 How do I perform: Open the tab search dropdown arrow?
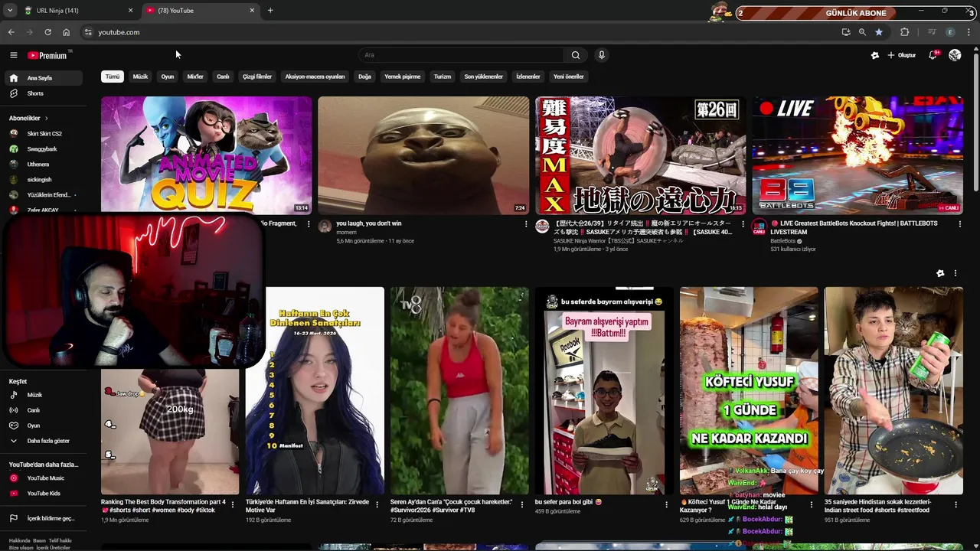pyautogui.click(x=11, y=11)
